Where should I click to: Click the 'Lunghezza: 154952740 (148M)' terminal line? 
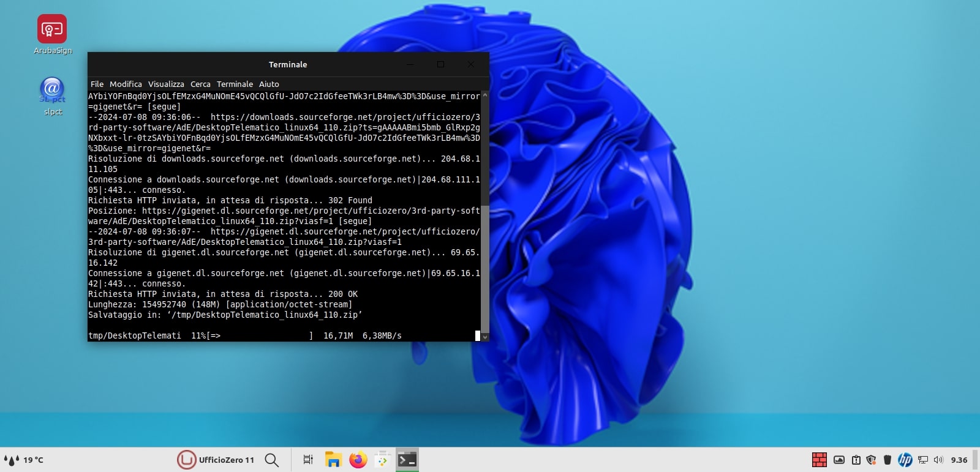coord(220,304)
